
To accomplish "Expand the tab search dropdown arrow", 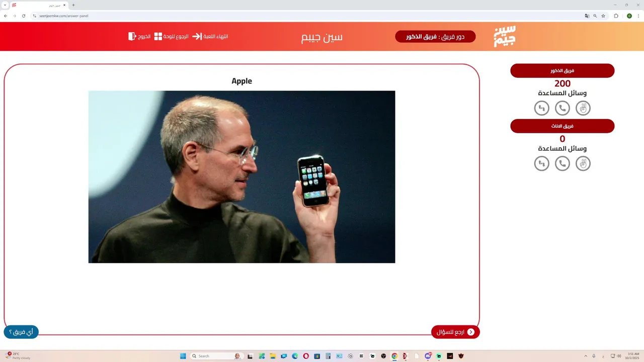I will pos(5,5).
